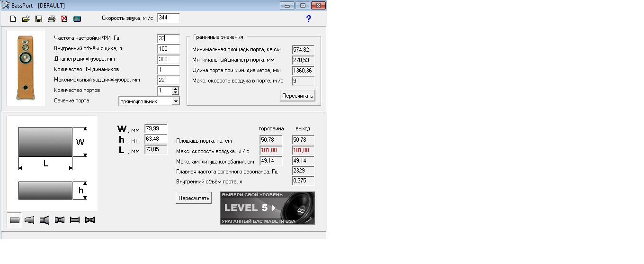Image resolution: width=644 pixels, height=264 pixels.
Task: Click internal port volume value 0,375
Action: pos(304,181)
